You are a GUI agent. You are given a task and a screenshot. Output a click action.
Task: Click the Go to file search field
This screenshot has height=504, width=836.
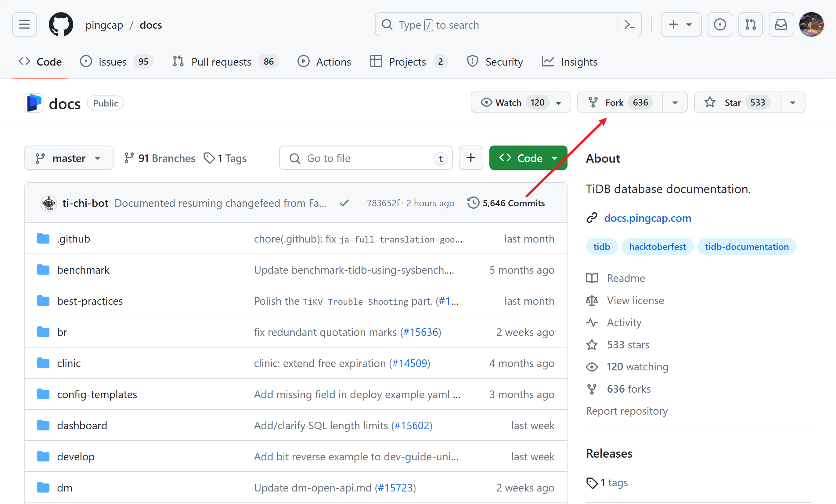click(366, 158)
